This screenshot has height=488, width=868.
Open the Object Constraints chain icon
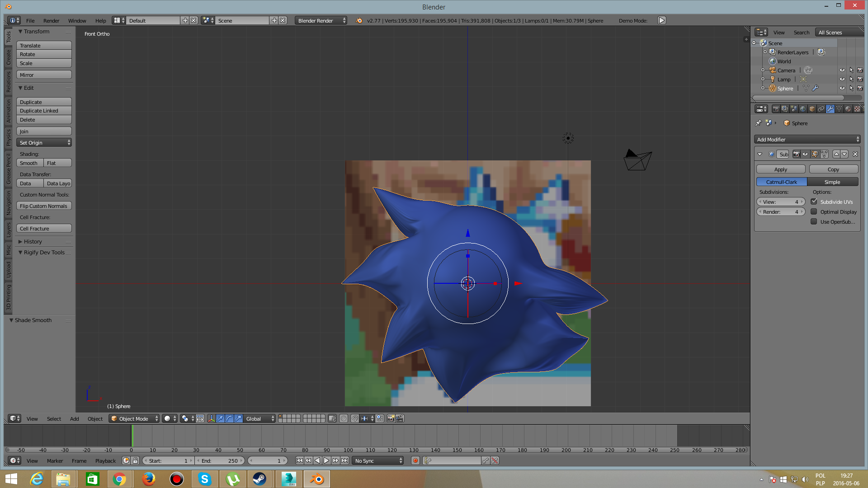click(x=821, y=109)
